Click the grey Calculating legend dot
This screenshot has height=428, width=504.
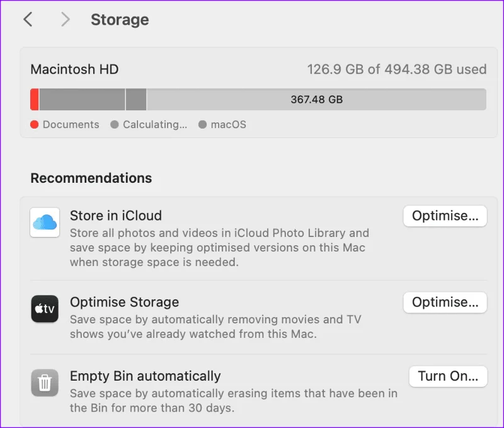click(x=115, y=124)
